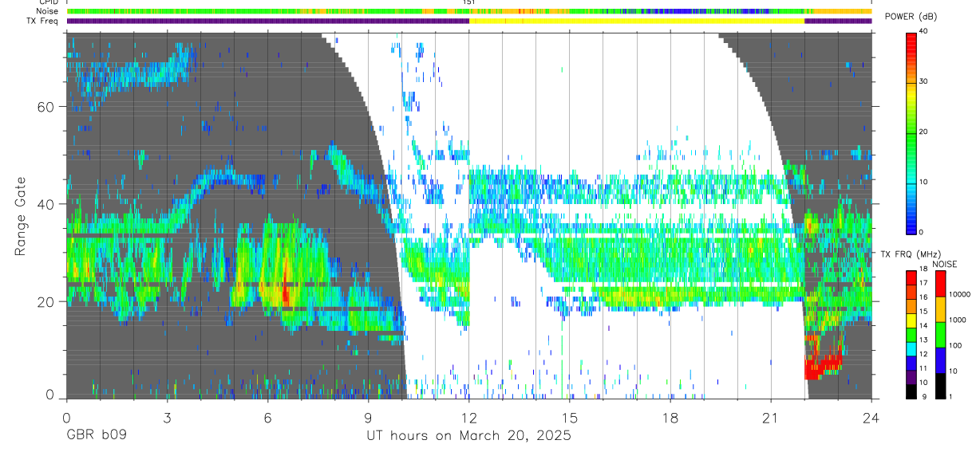This screenshot has height=452, width=980.
Task: Click the 21 tick on the UT hours axis
Action: pyautogui.click(x=771, y=417)
